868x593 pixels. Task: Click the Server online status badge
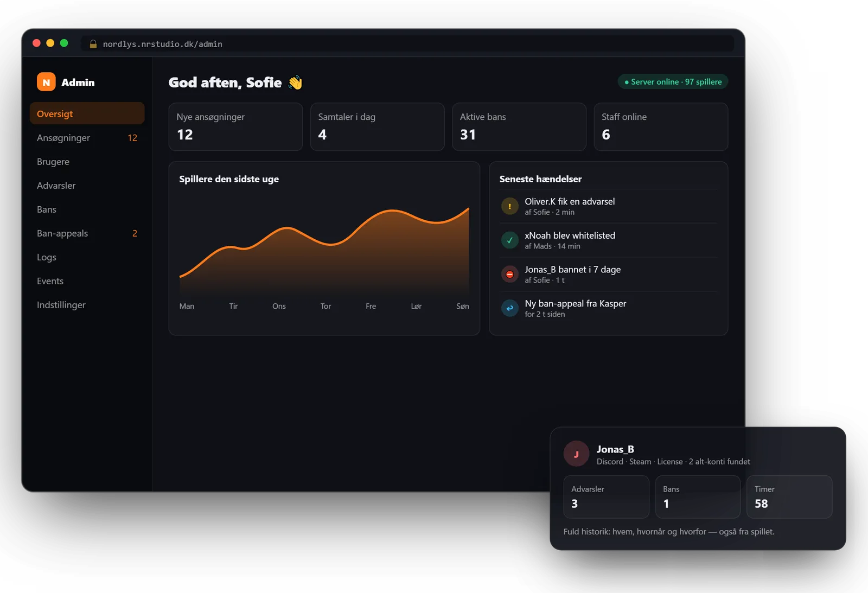(673, 82)
